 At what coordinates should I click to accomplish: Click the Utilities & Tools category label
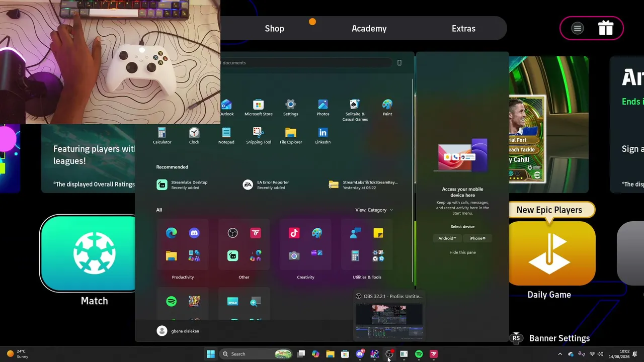tap(367, 277)
